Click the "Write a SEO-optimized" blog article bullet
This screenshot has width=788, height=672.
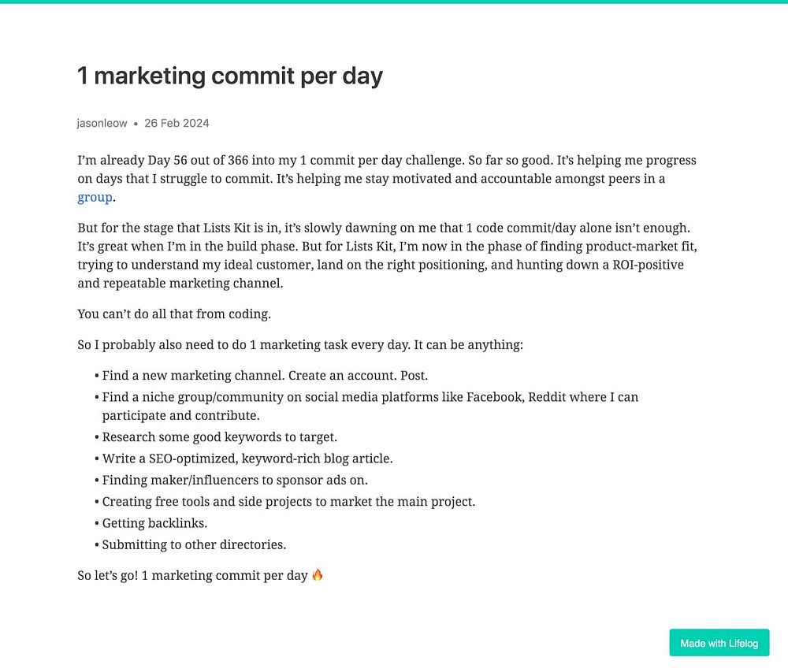pos(247,458)
